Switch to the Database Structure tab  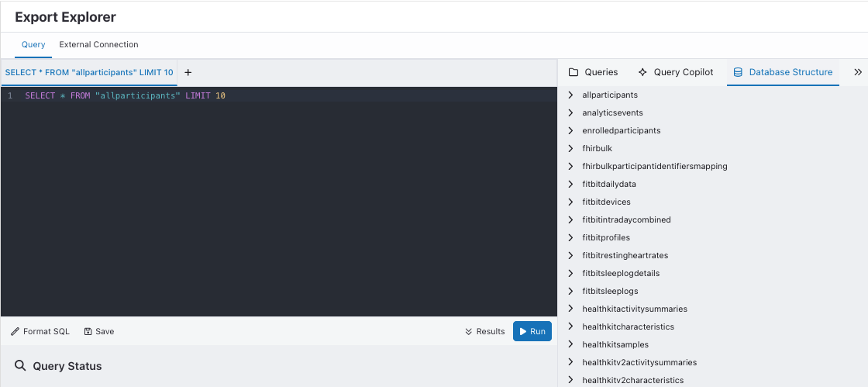point(783,72)
